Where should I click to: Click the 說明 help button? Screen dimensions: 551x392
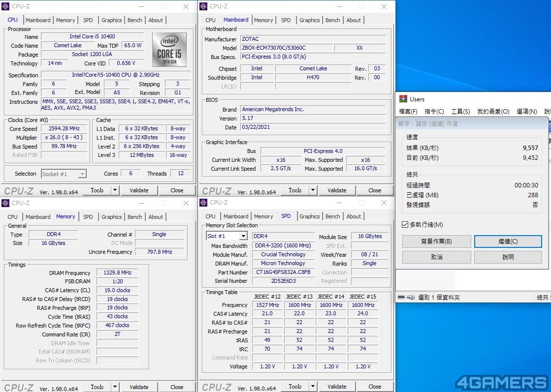point(508,257)
